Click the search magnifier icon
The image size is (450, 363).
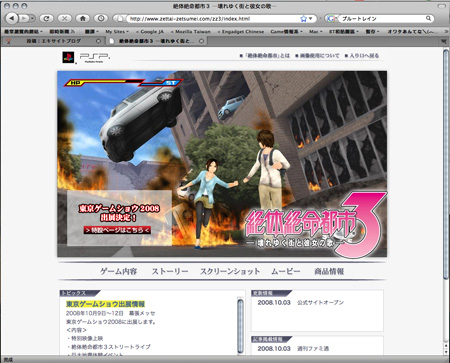pyautogui.click(x=429, y=18)
